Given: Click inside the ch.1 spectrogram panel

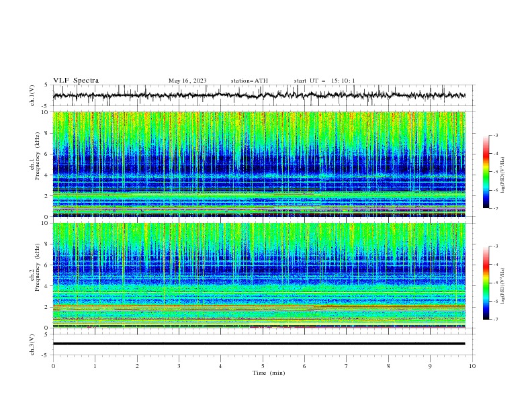Looking at the screenshot, I should tap(259, 164).
